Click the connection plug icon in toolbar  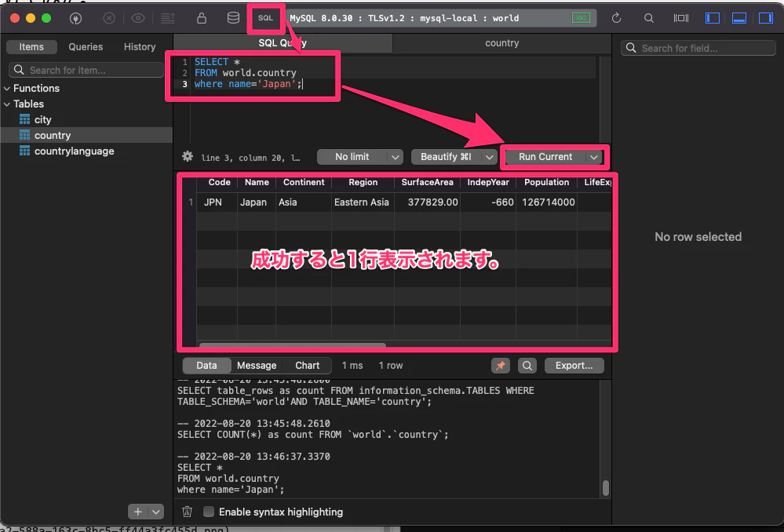75,19
